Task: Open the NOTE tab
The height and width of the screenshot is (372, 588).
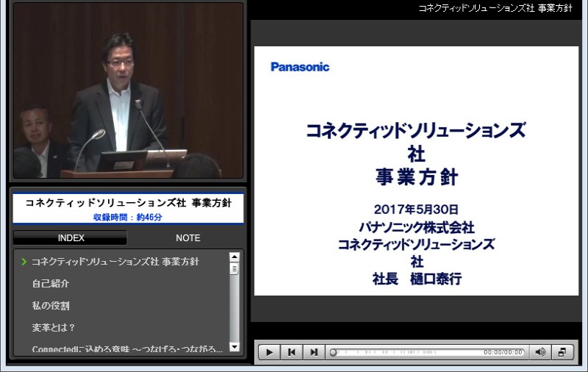Action: [x=188, y=237]
